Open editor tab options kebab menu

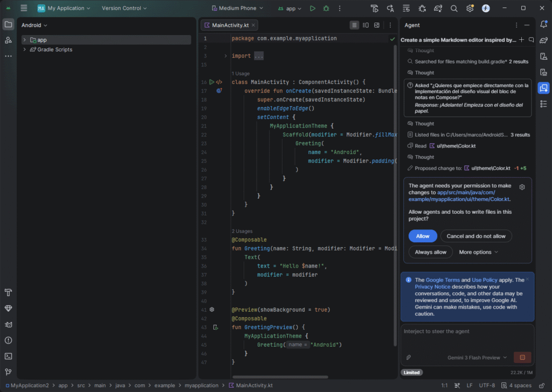click(390, 25)
